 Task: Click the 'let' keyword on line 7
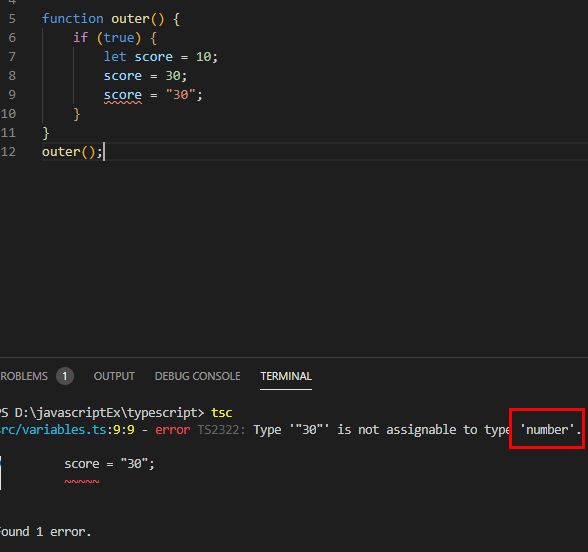[115, 57]
